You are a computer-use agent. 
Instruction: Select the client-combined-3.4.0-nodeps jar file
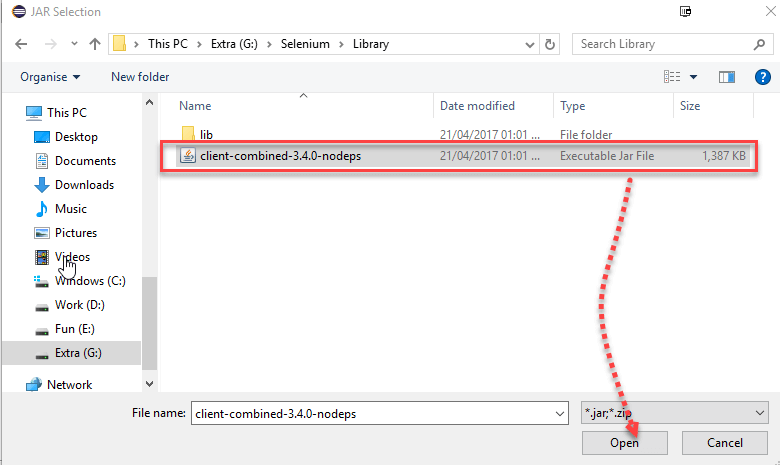click(280, 155)
